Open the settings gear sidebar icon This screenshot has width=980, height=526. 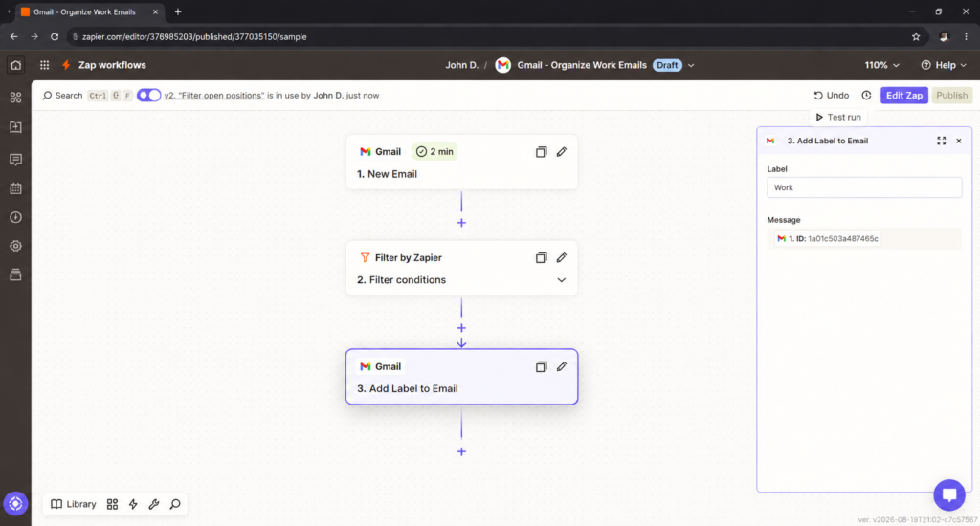tap(15, 246)
